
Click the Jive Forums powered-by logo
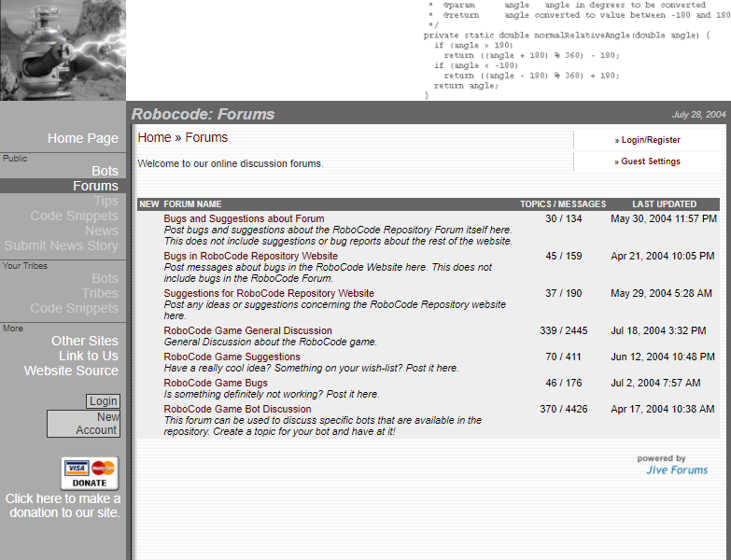pyautogui.click(x=673, y=465)
